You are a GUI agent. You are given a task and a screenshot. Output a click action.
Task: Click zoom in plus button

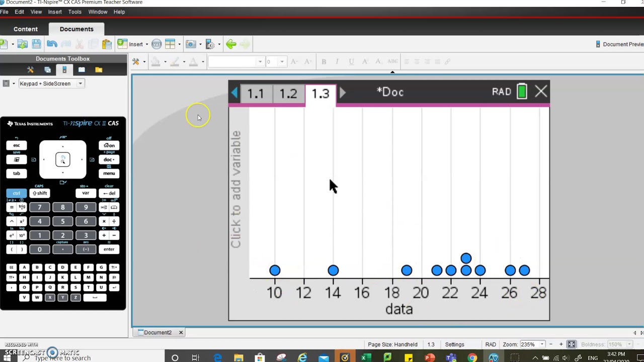pos(561,344)
